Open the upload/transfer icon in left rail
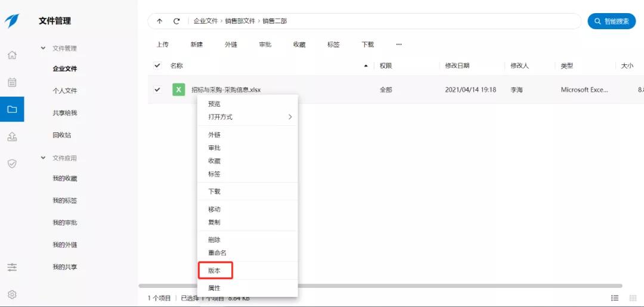Image resolution: width=644 pixels, height=307 pixels. click(x=13, y=137)
